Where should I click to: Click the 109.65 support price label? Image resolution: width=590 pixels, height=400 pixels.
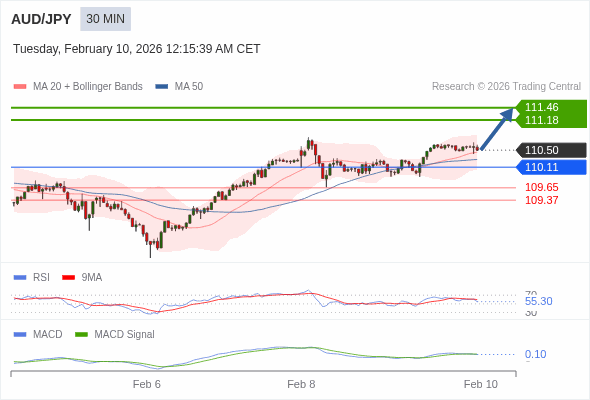pyautogui.click(x=541, y=187)
